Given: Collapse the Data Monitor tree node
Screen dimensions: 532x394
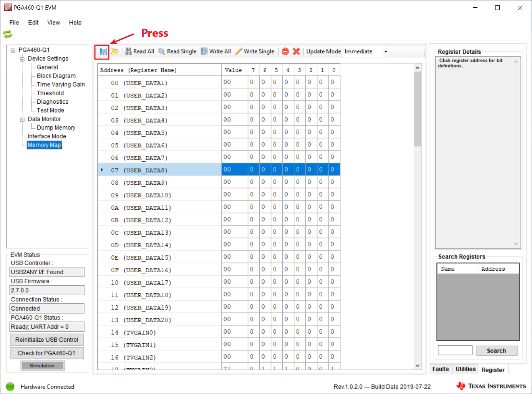Looking at the screenshot, I should pos(22,119).
